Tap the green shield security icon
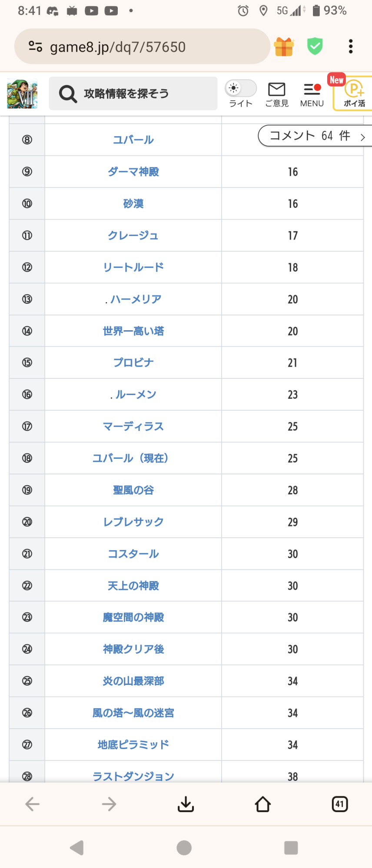The image size is (372, 868). (315, 46)
